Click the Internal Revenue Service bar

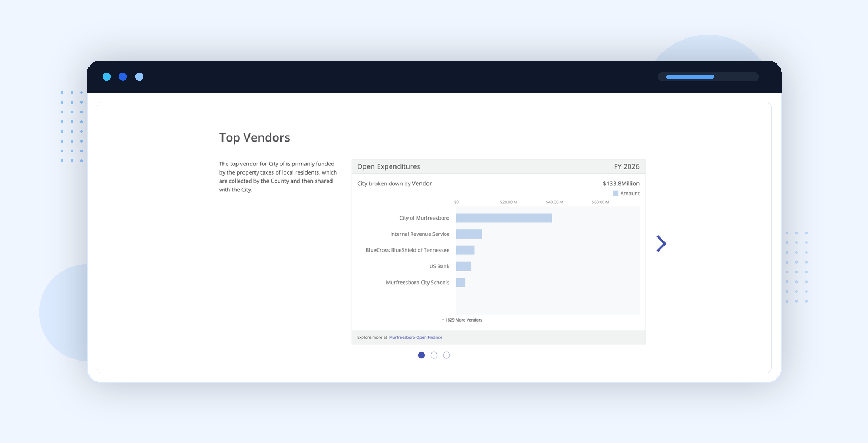(x=469, y=234)
